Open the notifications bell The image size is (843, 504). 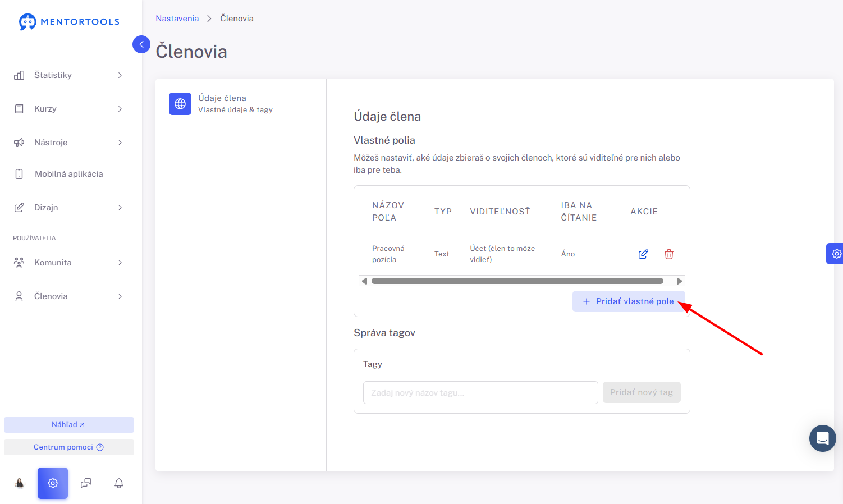(x=119, y=483)
